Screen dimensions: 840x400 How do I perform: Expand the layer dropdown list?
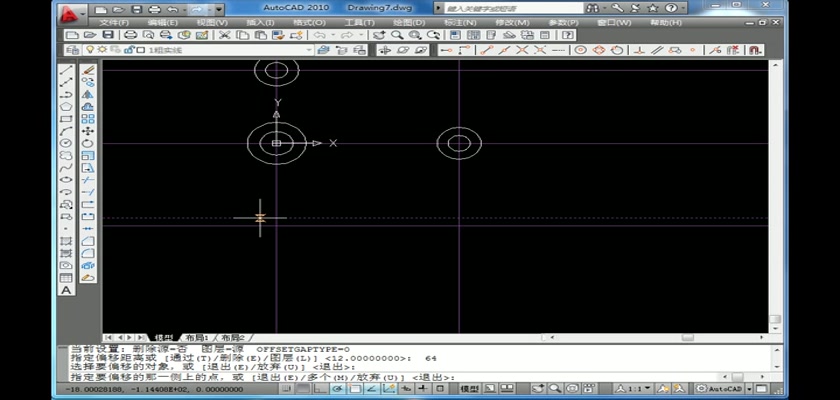pos(309,49)
